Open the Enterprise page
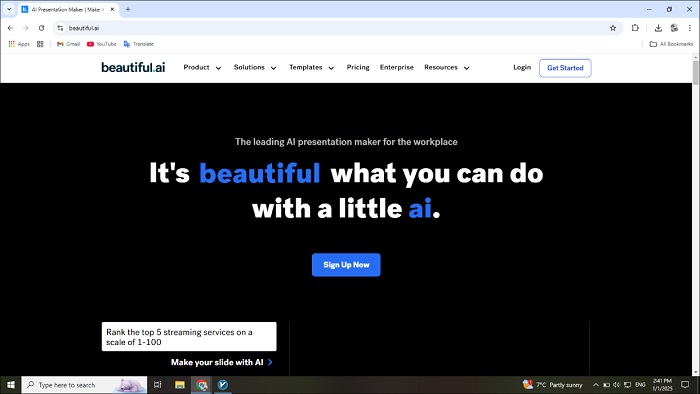Viewport: 700px width, 394px height. (396, 67)
